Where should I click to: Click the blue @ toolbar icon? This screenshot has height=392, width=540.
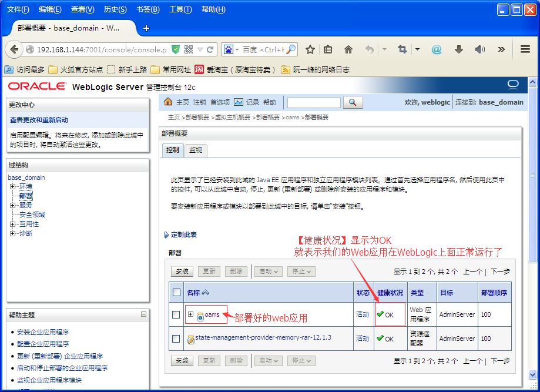[x=437, y=49]
